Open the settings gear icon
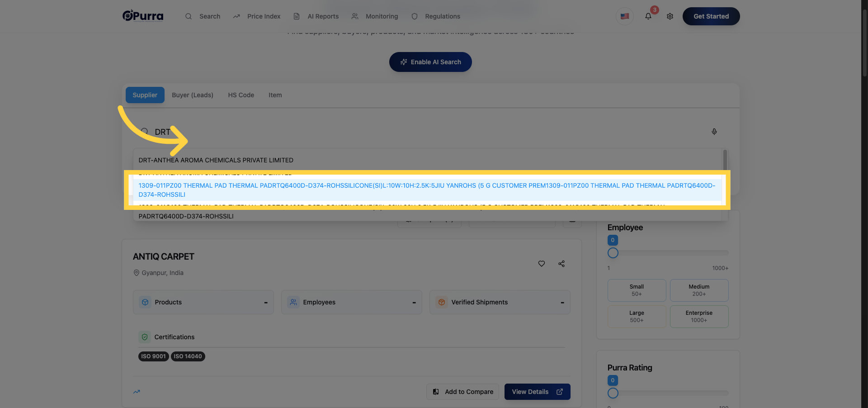The width and height of the screenshot is (868, 408). click(x=670, y=16)
